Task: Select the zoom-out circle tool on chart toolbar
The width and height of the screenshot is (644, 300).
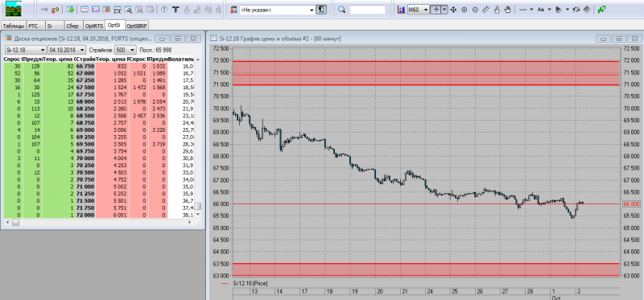Action: pyautogui.click(x=475, y=10)
